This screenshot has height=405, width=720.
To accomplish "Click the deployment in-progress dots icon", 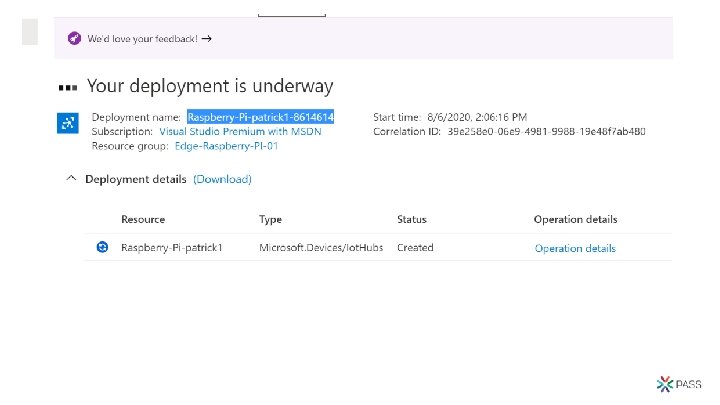I will [x=68, y=87].
